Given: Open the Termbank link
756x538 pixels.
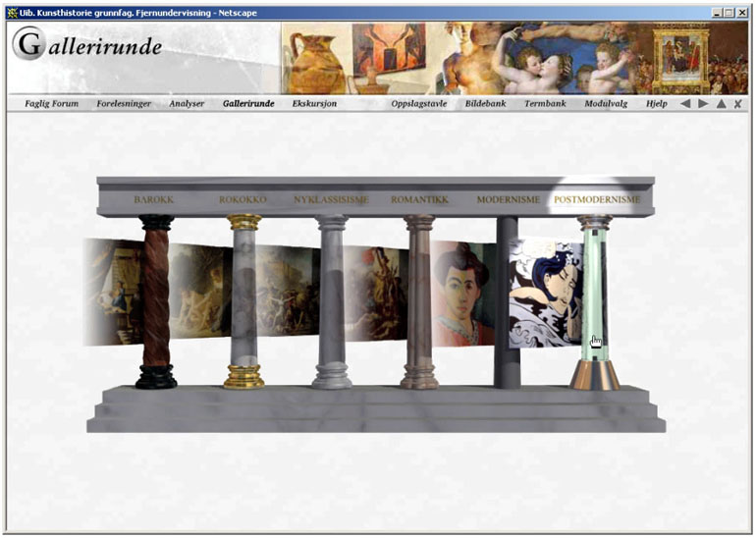Looking at the screenshot, I should 545,103.
